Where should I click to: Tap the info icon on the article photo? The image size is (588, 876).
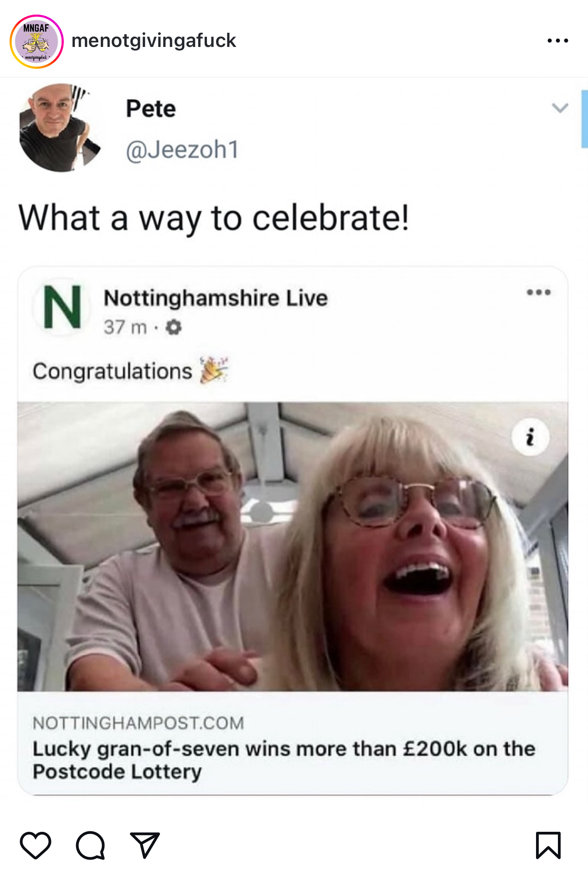pyautogui.click(x=530, y=437)
